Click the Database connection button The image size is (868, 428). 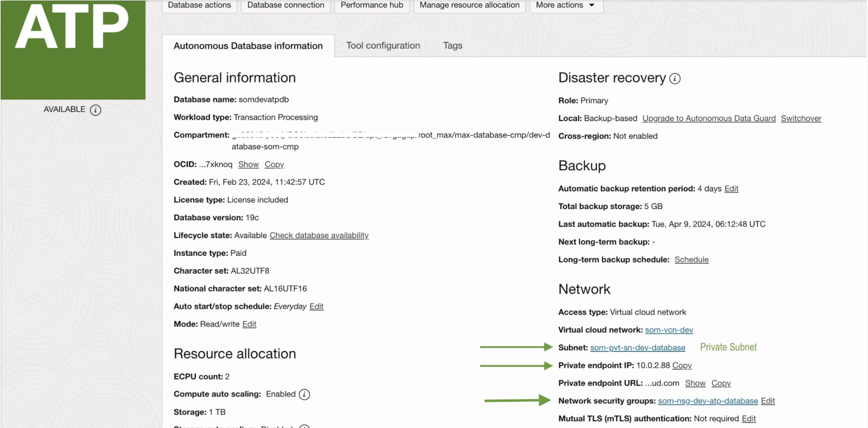[x=286, y=5]
